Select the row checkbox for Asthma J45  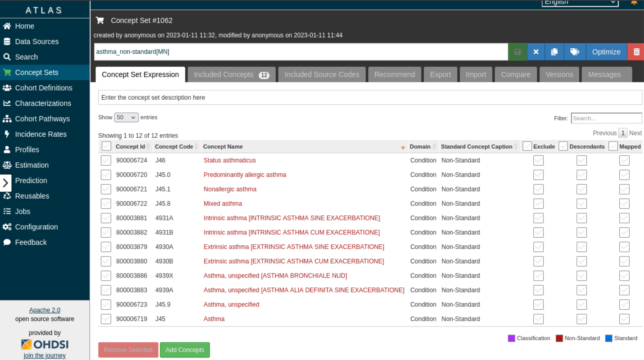click(106, 319)
